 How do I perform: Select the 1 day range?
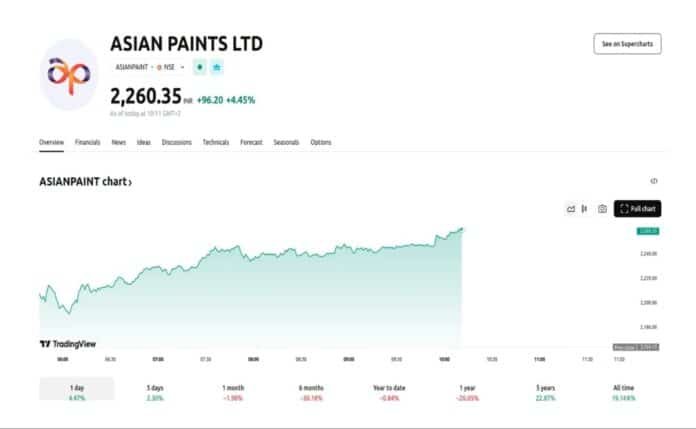coord(77,392)
